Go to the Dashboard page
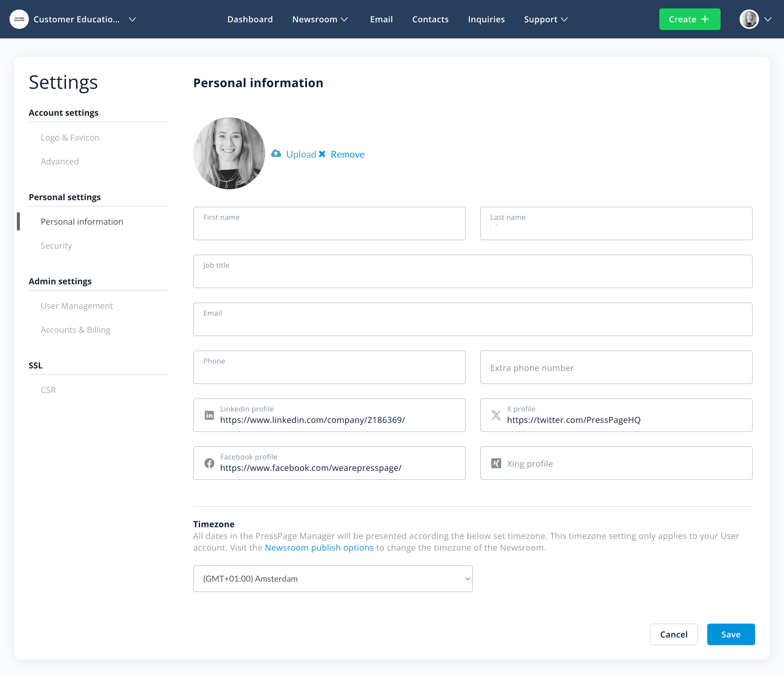 (x=250, y=19)
